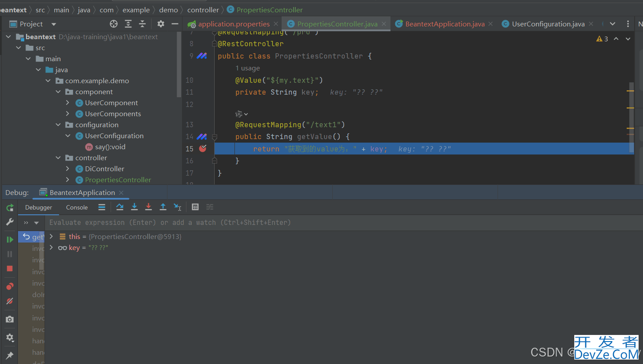Collapse the beantext project root
The image size is (643, 364).
(x=8, y=37)
